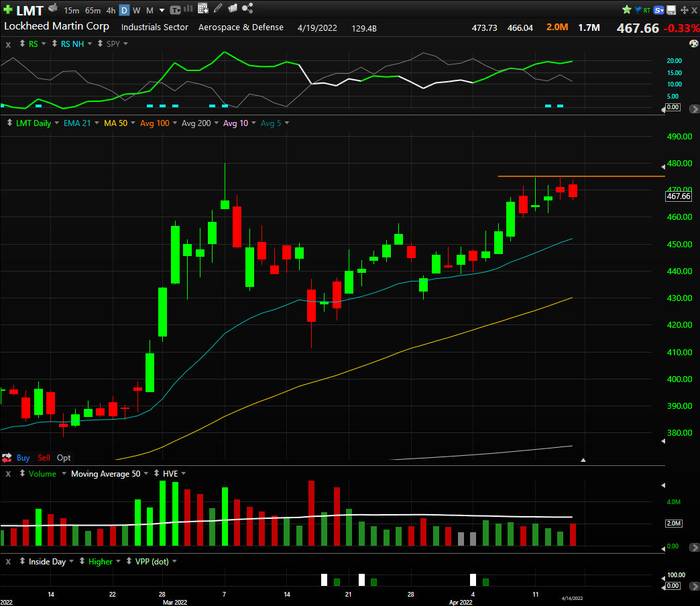This screenshot has height=606, width=700.
Task: Click the Buy button
Action: tap(23, 457)
